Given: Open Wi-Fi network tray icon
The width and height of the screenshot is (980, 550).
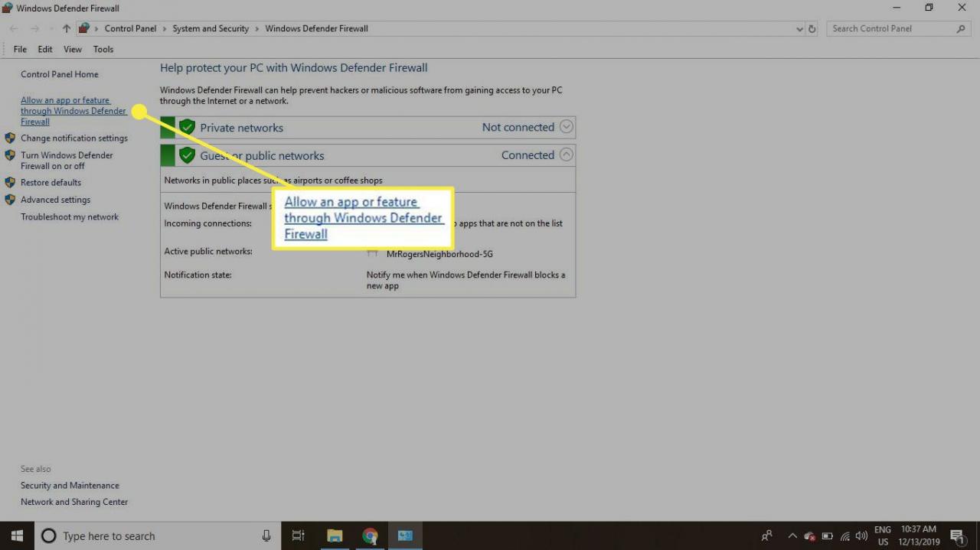Looking at the screenshot, I should [845, 536].
